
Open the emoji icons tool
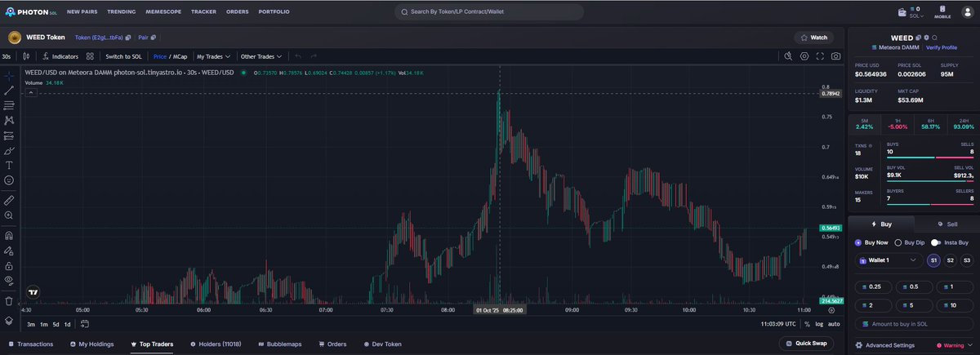click(x=9, y=180)
